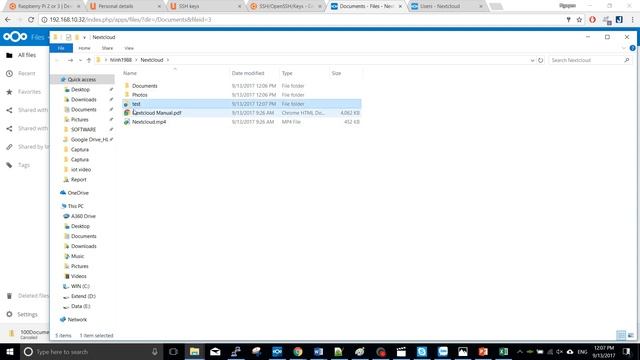This screenshot has height=360, width=640.
Task: Open OneDrive in navigation pane
Action: click(x=78, y=193)
